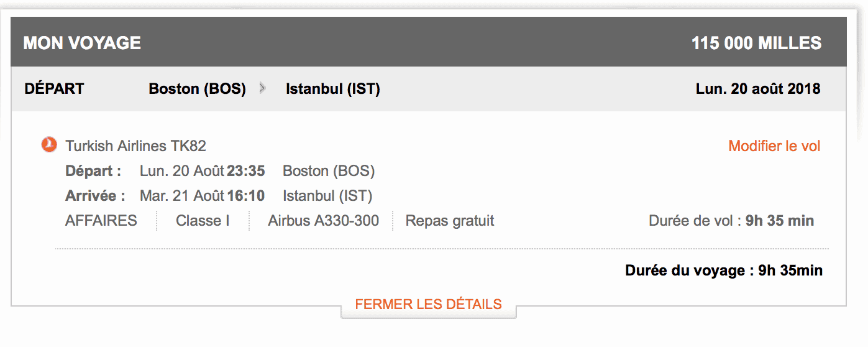Click the Turkish Airlines TK82 flight name

click(135, 146)
